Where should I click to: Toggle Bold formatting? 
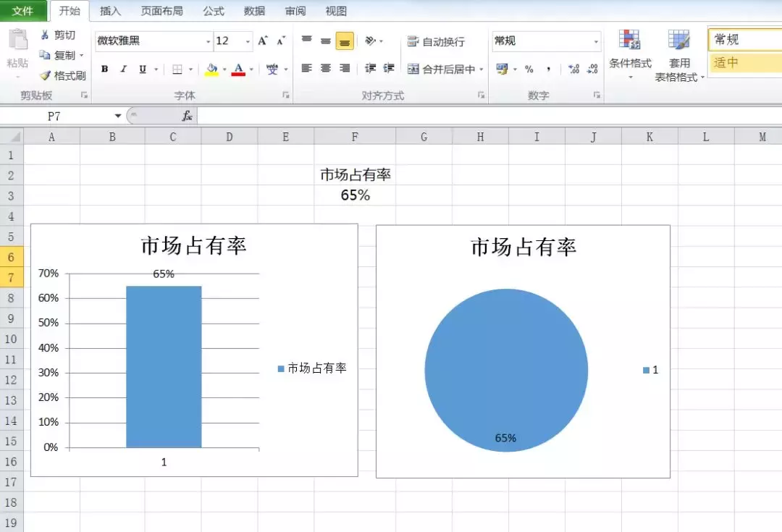click(x=105, y=69)
